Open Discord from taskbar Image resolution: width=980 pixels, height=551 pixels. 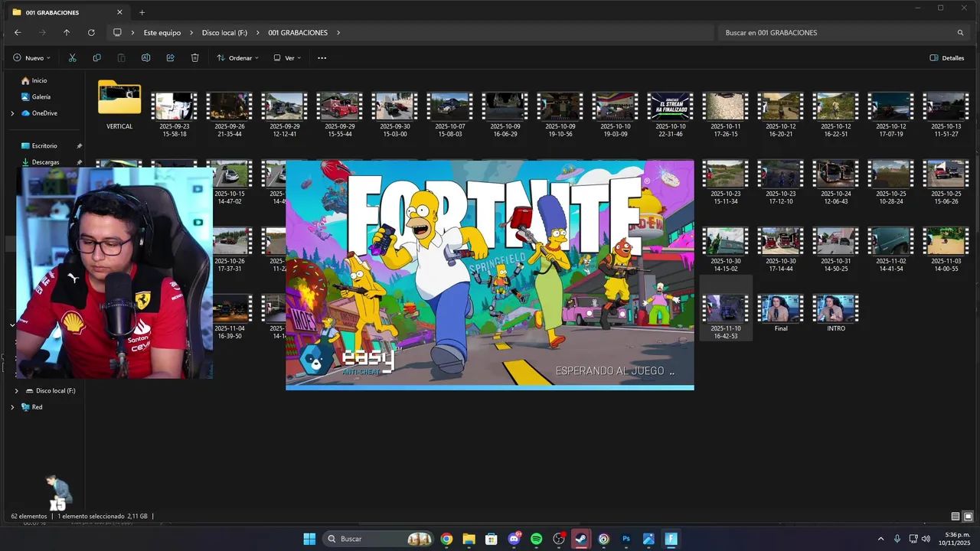[514, 539]
